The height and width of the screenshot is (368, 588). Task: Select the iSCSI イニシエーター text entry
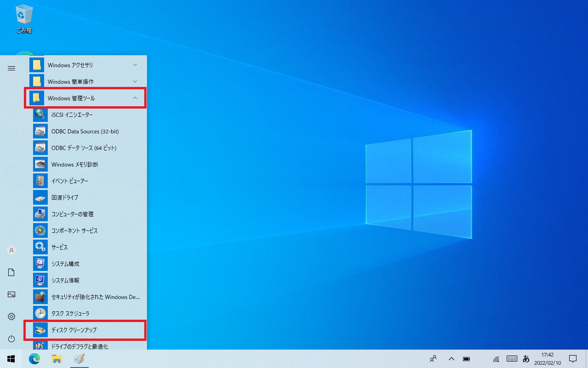point(72,115)
